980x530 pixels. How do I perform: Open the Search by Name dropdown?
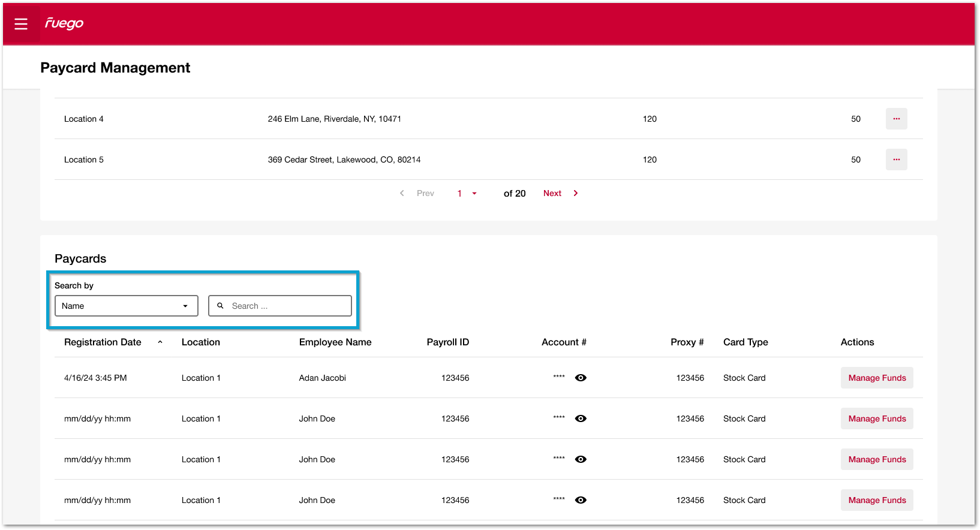coord(126,306)
